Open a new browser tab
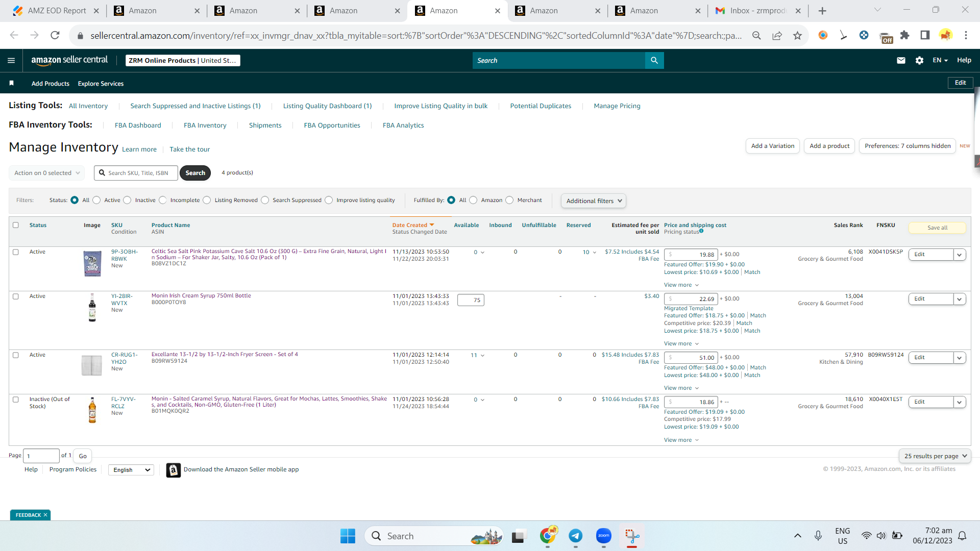Screen dimensions: 980x551 [822, 11]
